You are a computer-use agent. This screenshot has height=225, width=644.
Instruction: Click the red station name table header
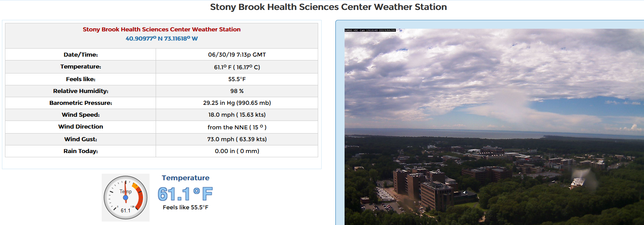[x=161, y=29]
